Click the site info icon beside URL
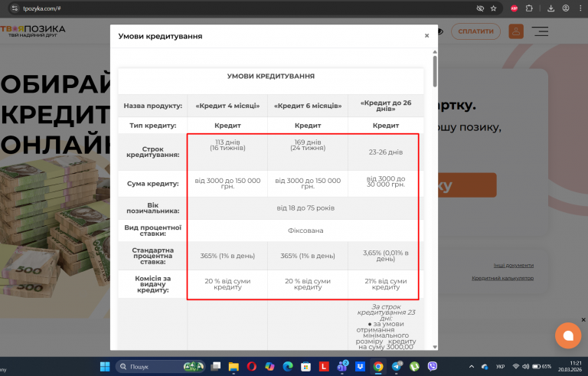 [15, 8]
